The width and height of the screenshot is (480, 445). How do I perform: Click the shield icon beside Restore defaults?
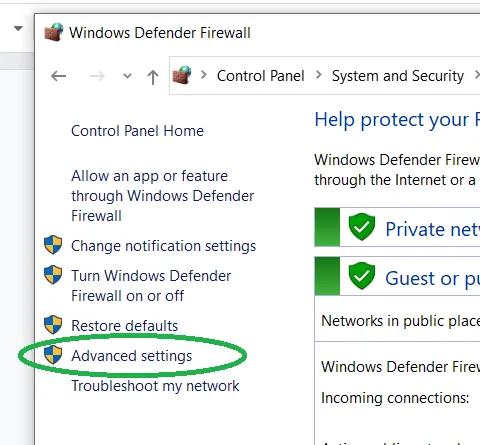coord(53,325)
